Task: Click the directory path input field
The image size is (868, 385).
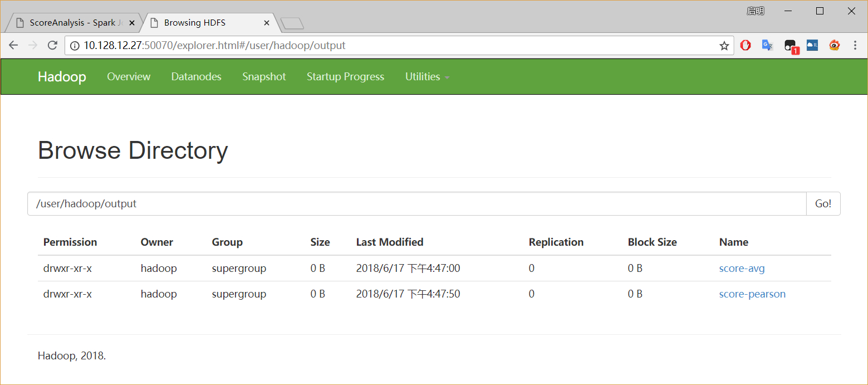Action: [416, 203]
